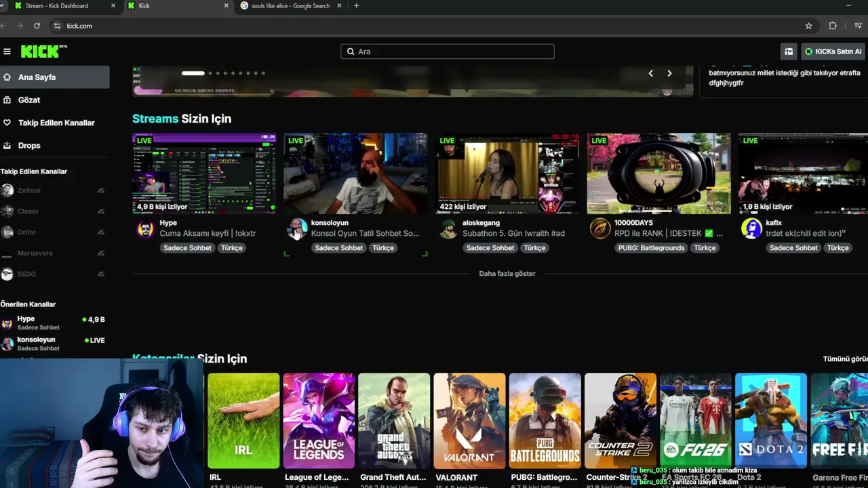The image size is (868, 488).
Task: Select Meruevara in followed channels list
Action: click(54, 253)
